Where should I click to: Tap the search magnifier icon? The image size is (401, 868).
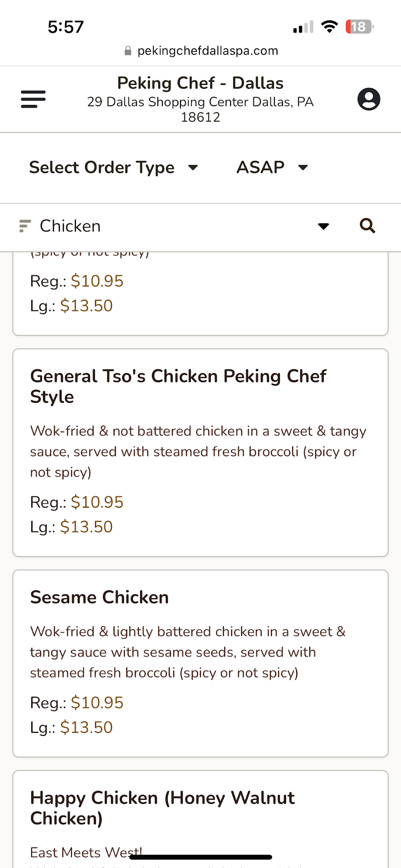(367, 226)
